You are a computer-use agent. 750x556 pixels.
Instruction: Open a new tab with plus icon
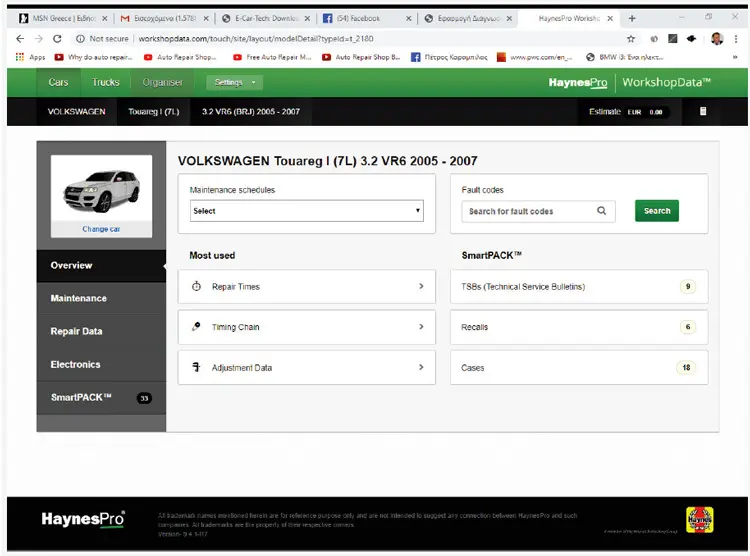[632, 18]
